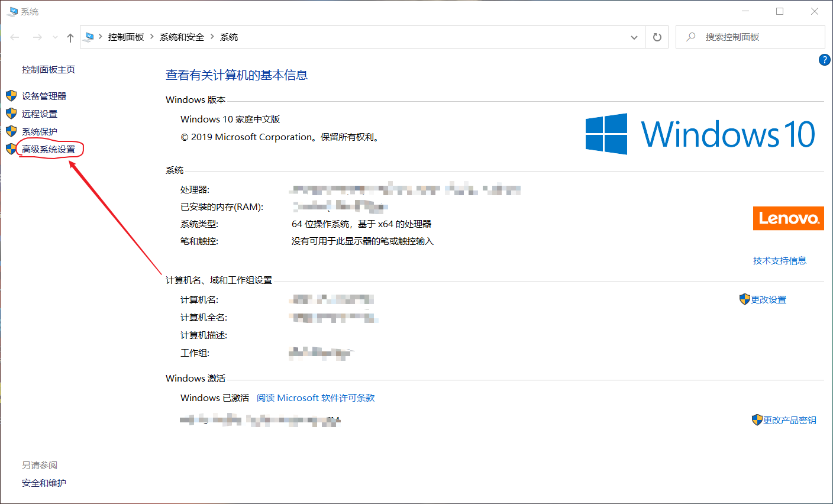Viewport: 833px width, 504px height.
Task: Expand chevron after 系统和安全 breadcrumb
Action: (212, 37)
